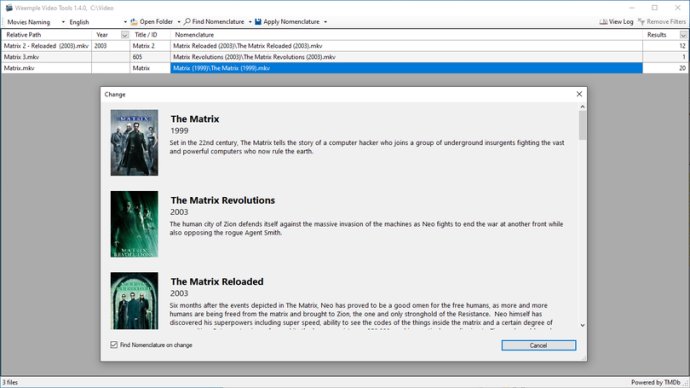
Task: Click the Title / ID column header
Action: point(150,35)
